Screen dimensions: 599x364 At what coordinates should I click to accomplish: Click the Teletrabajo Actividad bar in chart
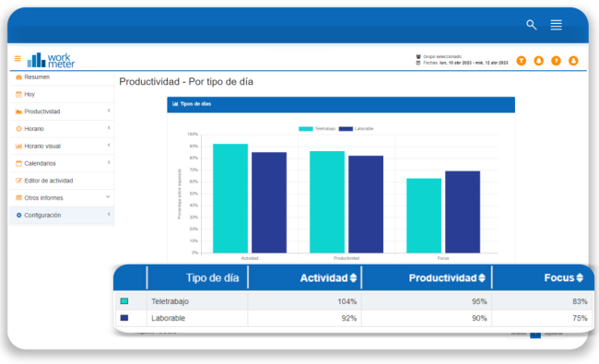click(230, 198)
